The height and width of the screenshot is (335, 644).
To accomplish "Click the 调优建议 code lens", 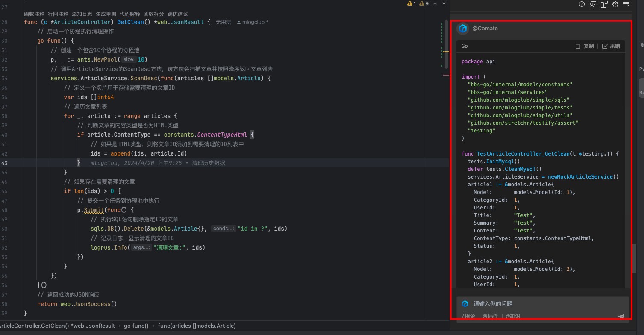I will tap(178, 14).
